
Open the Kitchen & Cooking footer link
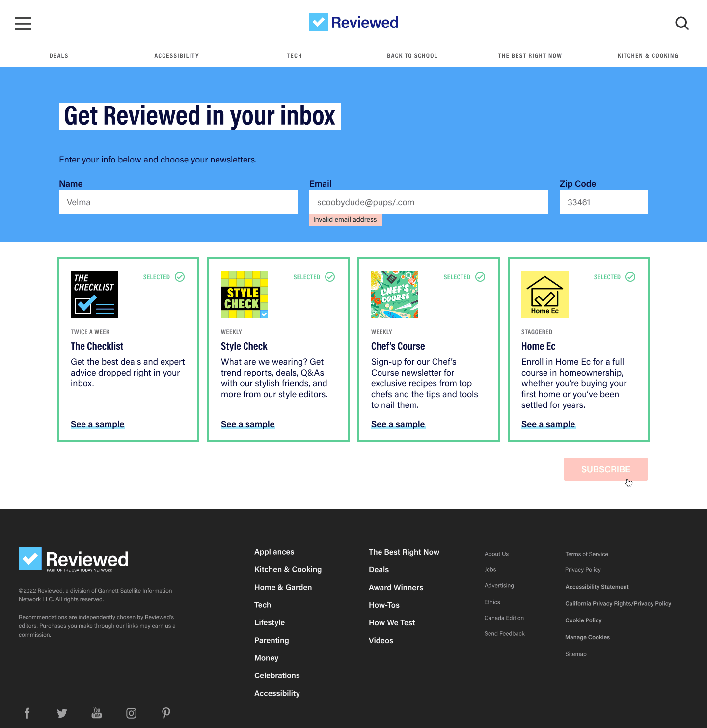[x=288, y=569]
